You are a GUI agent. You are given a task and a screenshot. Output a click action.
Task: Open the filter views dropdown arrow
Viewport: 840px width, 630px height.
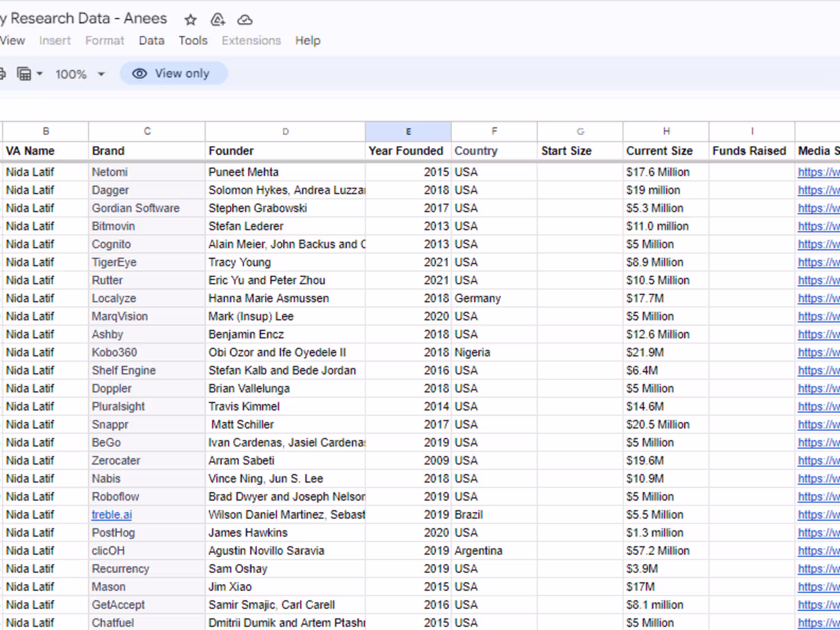coord(40,74)
